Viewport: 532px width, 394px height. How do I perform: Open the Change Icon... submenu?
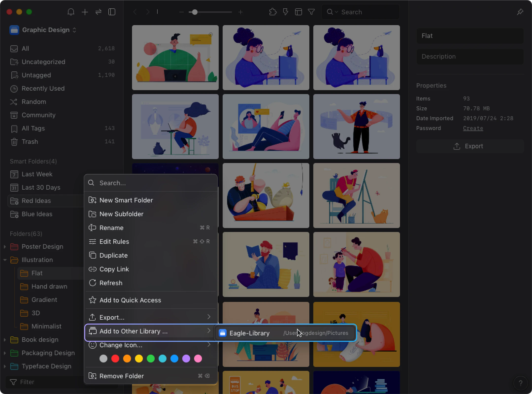(x=151, y=345)
